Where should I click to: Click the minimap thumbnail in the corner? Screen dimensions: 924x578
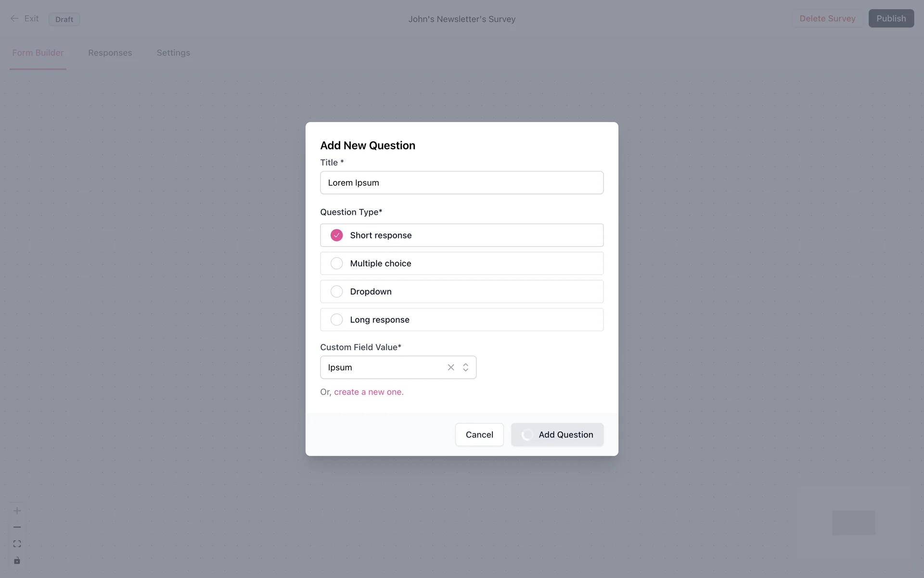click(853, 523)
